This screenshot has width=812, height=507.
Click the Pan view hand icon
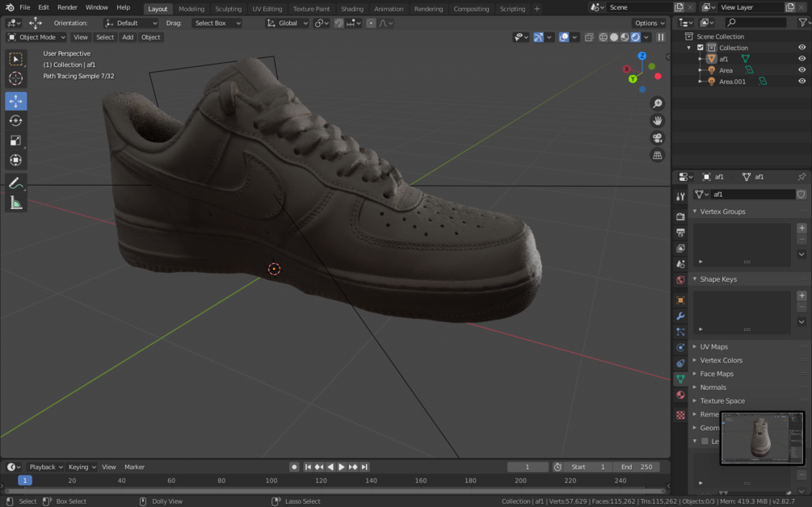[x=657, y=120]
